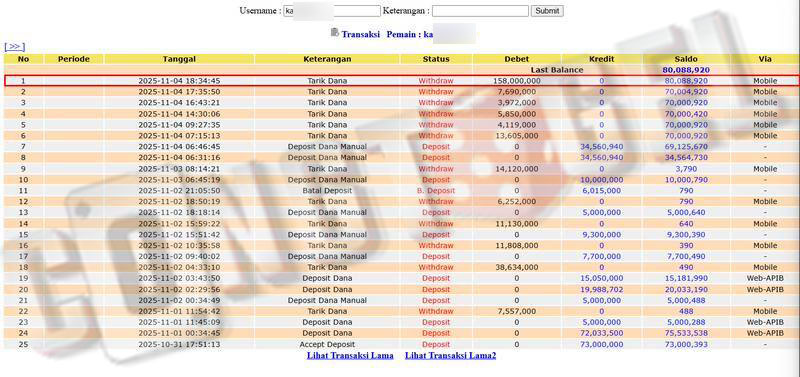Select the Debet column header
Viewport: 800px width, 377px height.
517,59
